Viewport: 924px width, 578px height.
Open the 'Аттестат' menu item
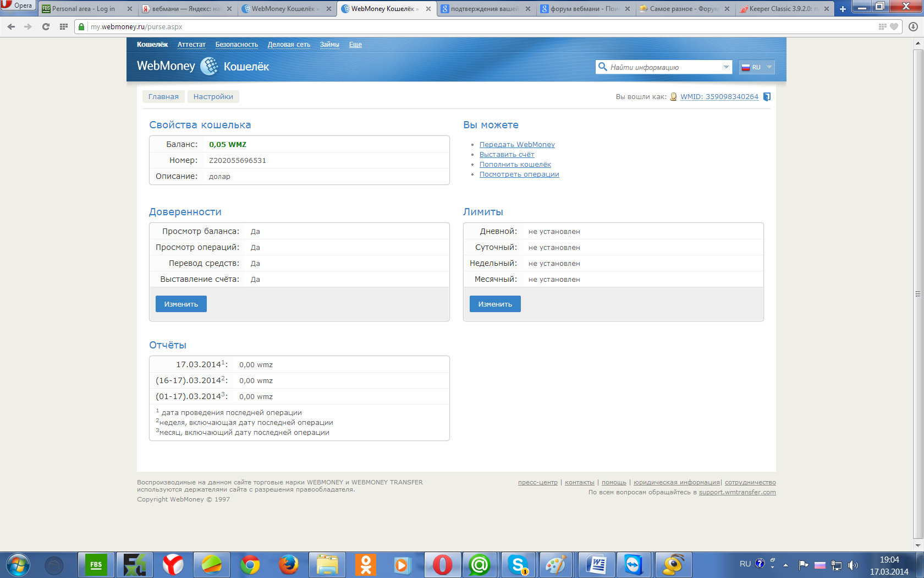point(191,45)
